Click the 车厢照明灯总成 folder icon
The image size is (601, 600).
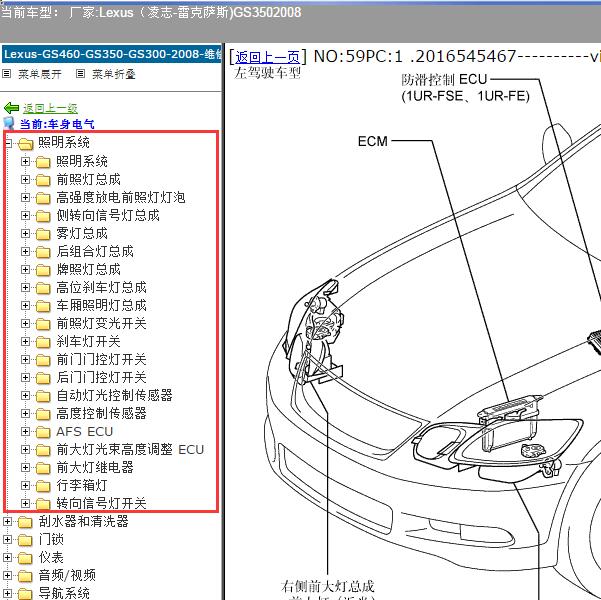pyautogui.click(x=43, y=306)
